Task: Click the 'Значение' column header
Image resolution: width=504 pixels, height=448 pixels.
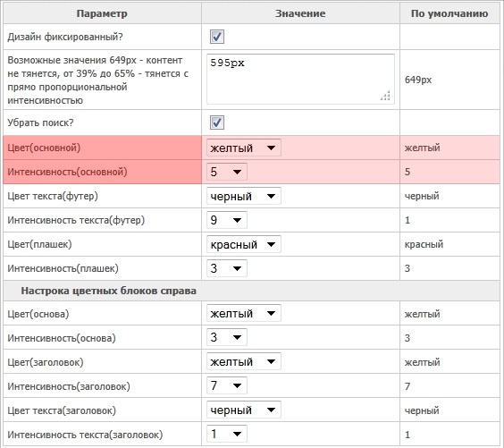Action: (x=300, y=13)
